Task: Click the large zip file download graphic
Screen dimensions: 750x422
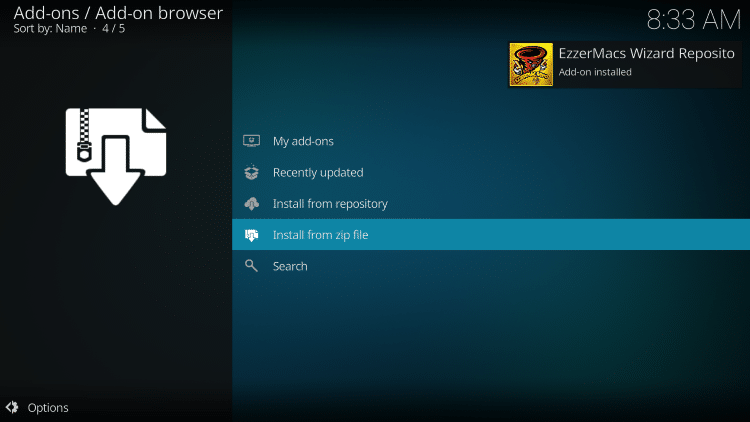Action: click(x=116, y=155)
